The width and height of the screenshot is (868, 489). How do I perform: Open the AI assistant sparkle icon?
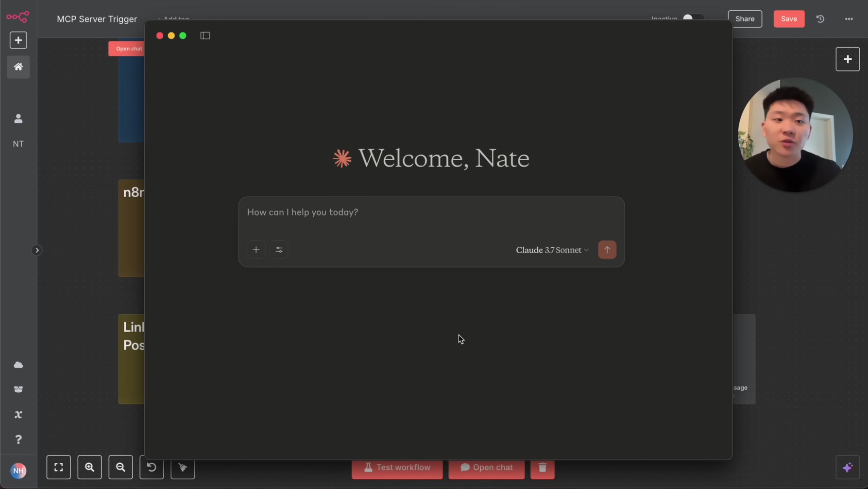click(848, 468)
